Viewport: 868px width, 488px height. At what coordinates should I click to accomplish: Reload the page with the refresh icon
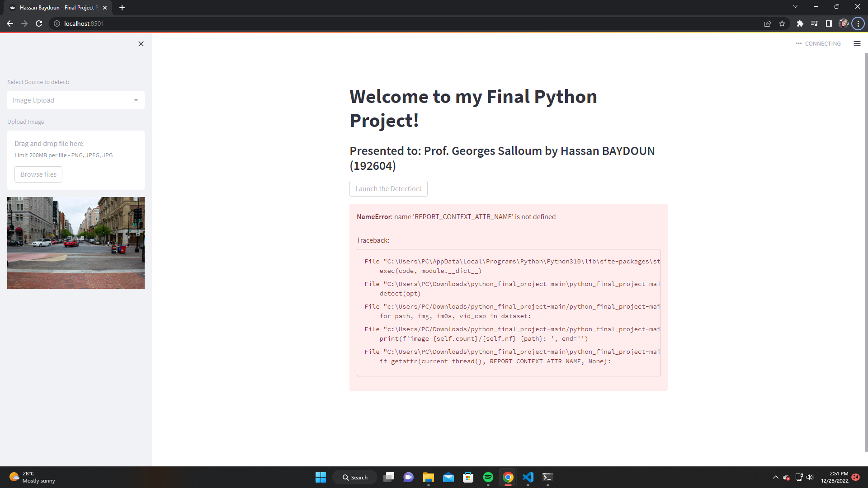pyautogui.click(x=39, y=23)
